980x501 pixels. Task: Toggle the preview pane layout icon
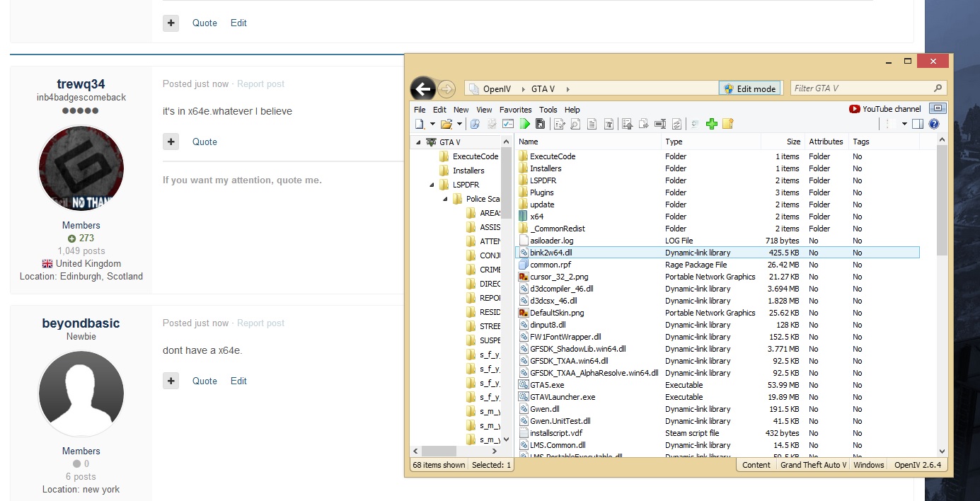(918, 124)
